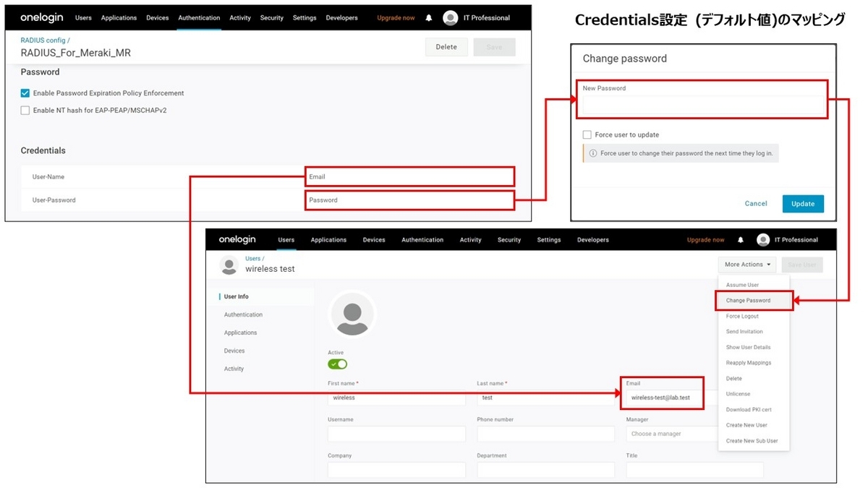The image size is (868, 488).
Task: Click IT Professional avatar in RADIUS config window
Action: click(x=451, y=18)
